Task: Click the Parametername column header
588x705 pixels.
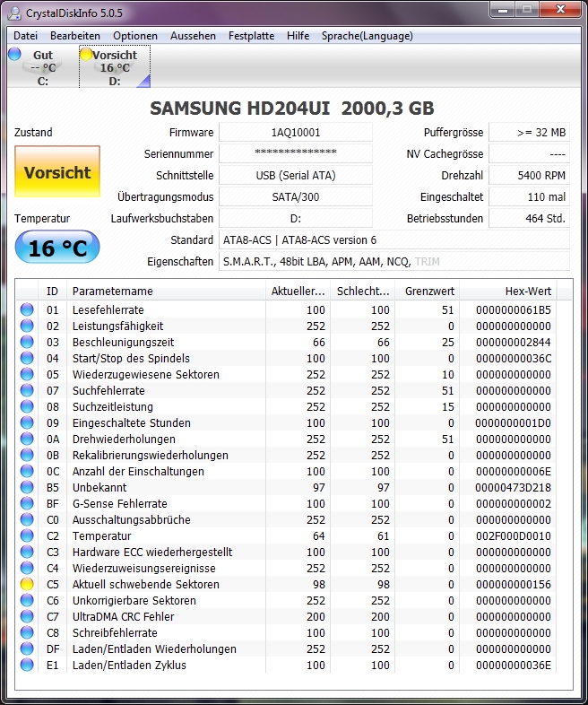Action: 166,291
